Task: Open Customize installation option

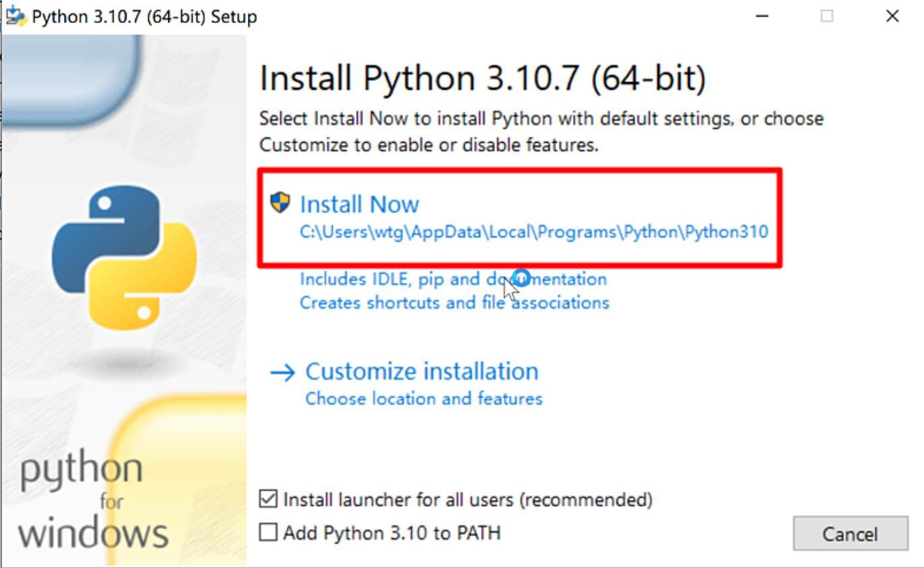Action: [422, 371]
